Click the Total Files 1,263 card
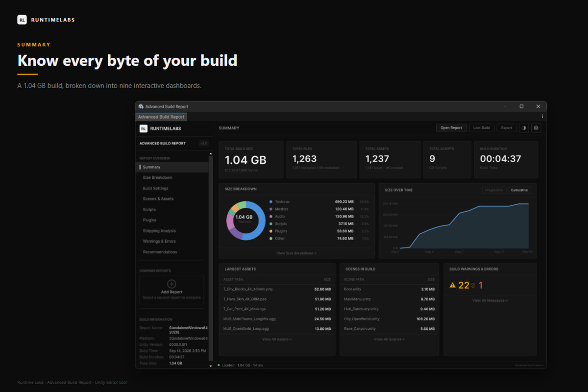This screenshot has width=588, height=392. point(321,160)
